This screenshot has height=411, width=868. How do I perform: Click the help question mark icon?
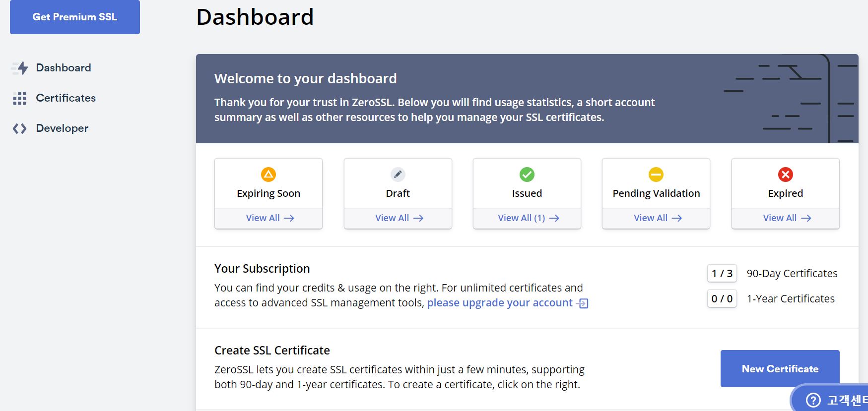(813, 400)
